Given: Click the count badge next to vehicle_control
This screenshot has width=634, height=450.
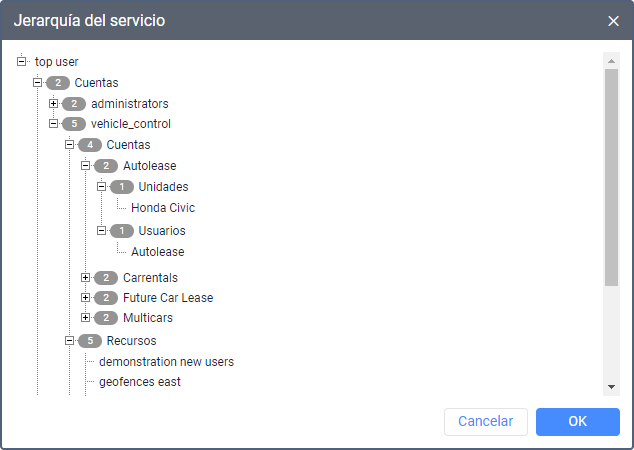Looking at the screenshot, I should 74,124.
